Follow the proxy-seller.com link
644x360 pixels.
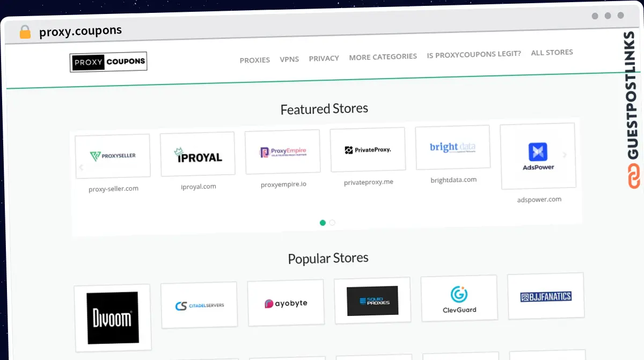(113, 189)
